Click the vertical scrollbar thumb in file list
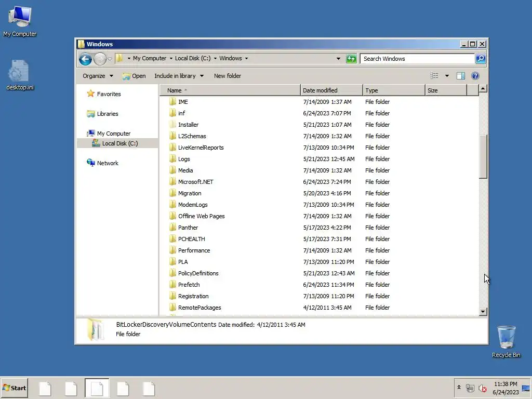Image resolution: width=532 pixels, height=399 pixels. coord(483,156)
